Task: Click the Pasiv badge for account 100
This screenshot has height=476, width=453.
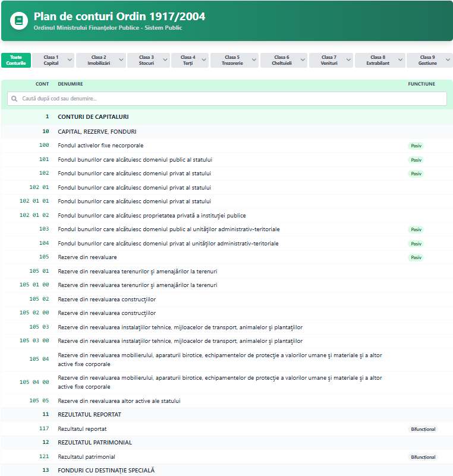Action: point(416,146)
